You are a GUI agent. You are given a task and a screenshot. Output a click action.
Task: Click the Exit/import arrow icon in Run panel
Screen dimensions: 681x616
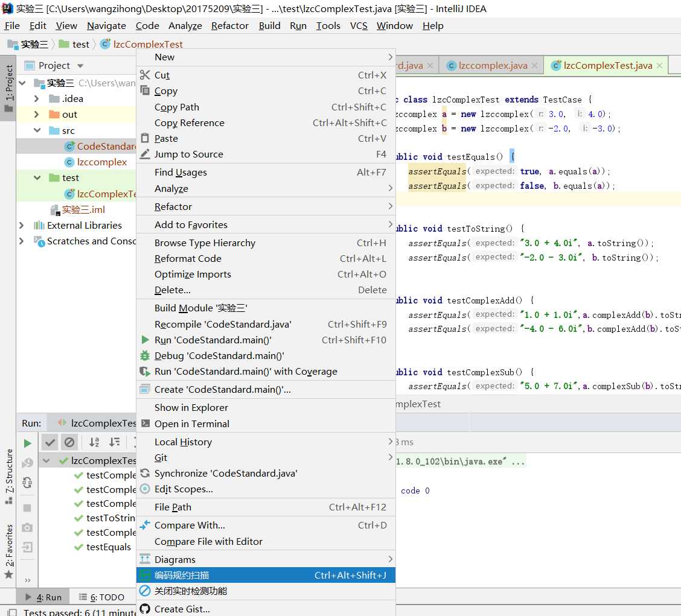pyautogui.click(x=27, y=547)
